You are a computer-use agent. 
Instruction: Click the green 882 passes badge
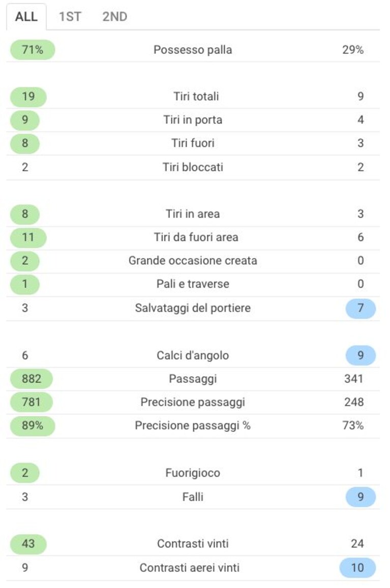pyautogui.click(x=32, y=379)
